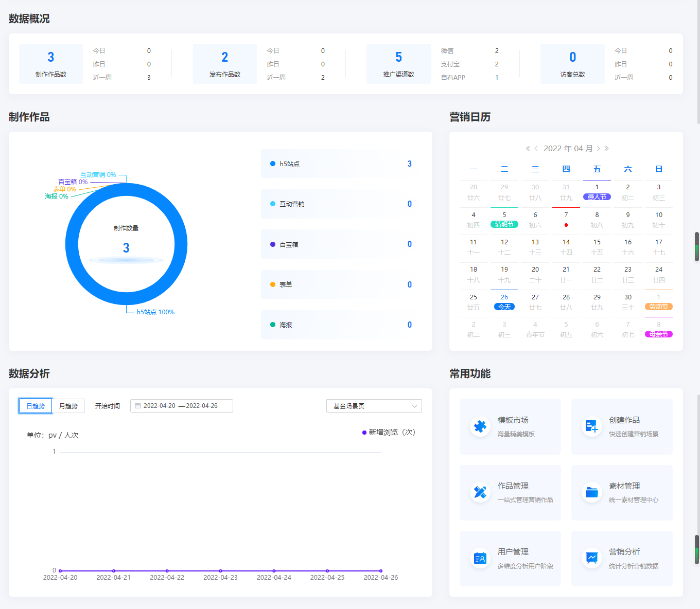Click the orange-dot 表单 legend row
The width and height of the screenshot is (700, 609).
[x=342, y=284]
